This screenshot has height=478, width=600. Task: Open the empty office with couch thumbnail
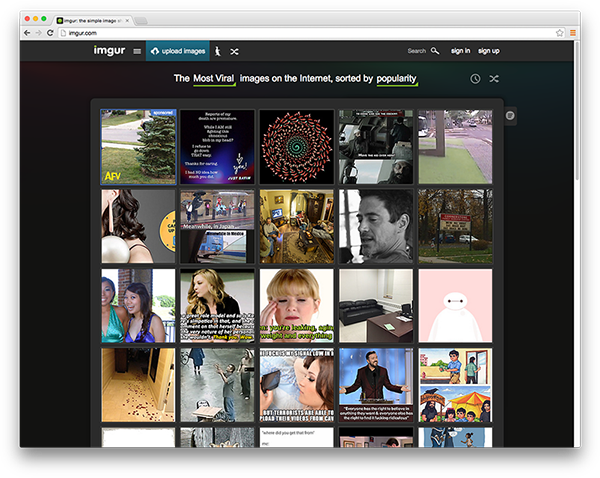[376, 305]
